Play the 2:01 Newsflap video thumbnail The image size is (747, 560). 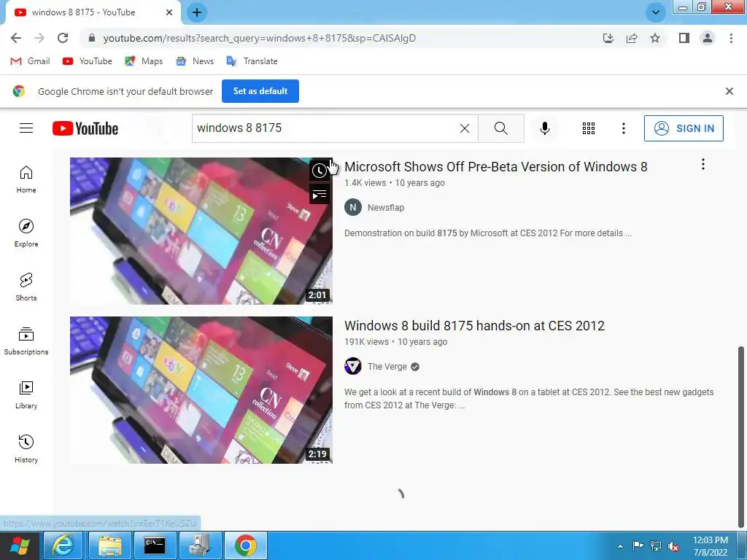201,231
